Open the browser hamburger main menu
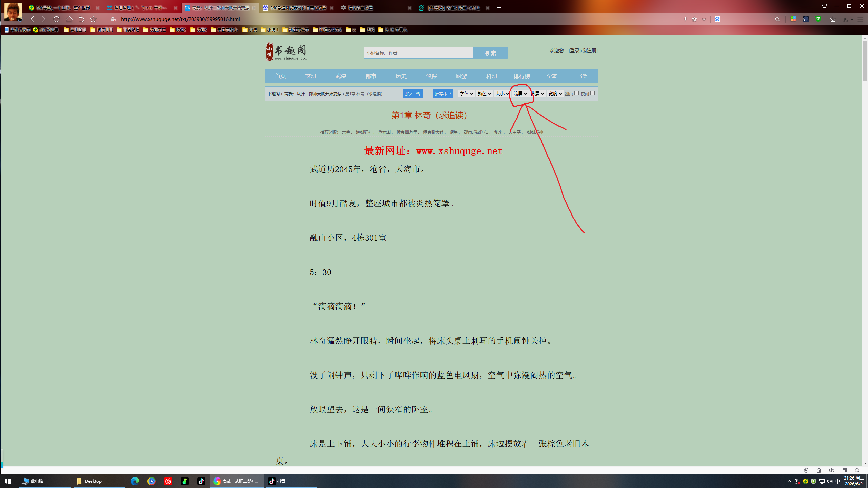This screenshot has width=868, height=488. click(860, 19)
